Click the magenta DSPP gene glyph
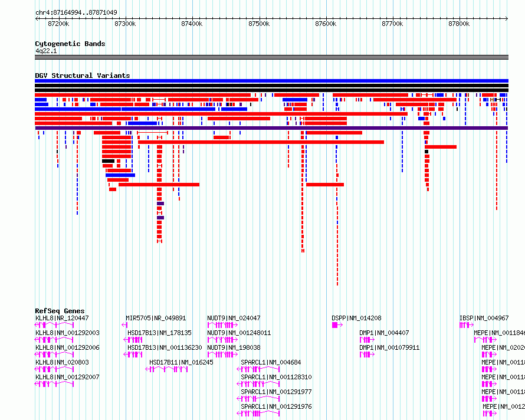This screenshot has height=420, width=525. click(x=337, y=325)
